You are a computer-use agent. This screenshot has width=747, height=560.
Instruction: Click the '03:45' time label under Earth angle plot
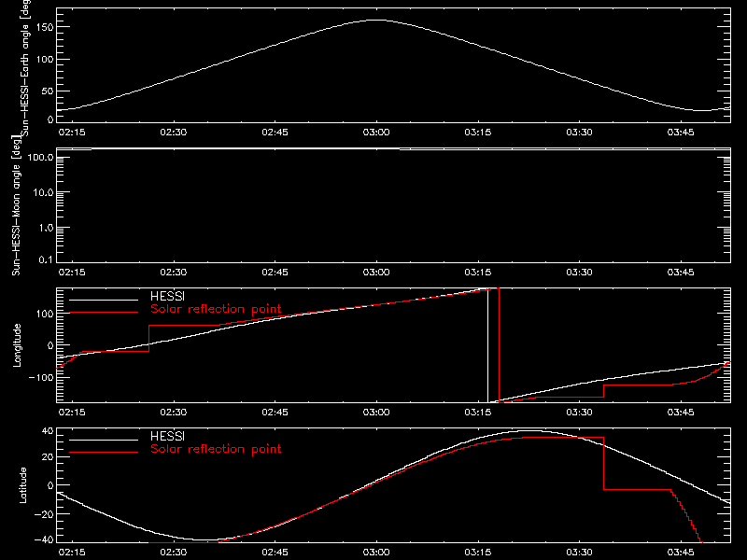click(x=681, y=133)
